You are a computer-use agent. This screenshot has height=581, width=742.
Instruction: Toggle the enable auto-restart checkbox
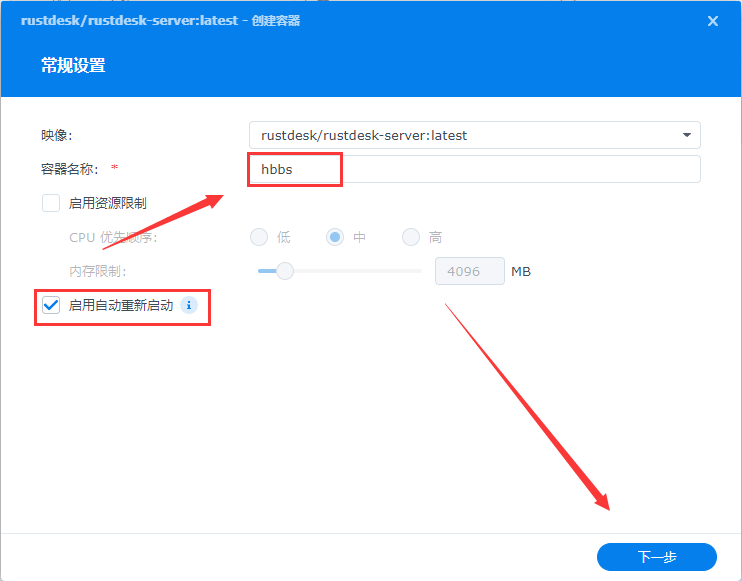click(51, 305)
